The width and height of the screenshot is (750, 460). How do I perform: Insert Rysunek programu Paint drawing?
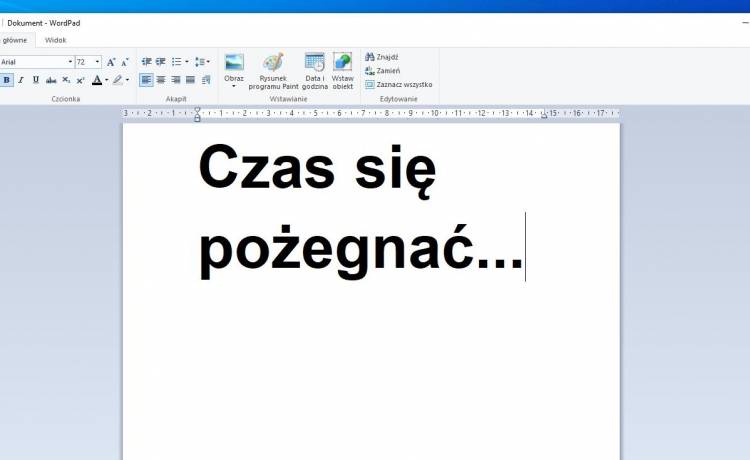[274, 71]
